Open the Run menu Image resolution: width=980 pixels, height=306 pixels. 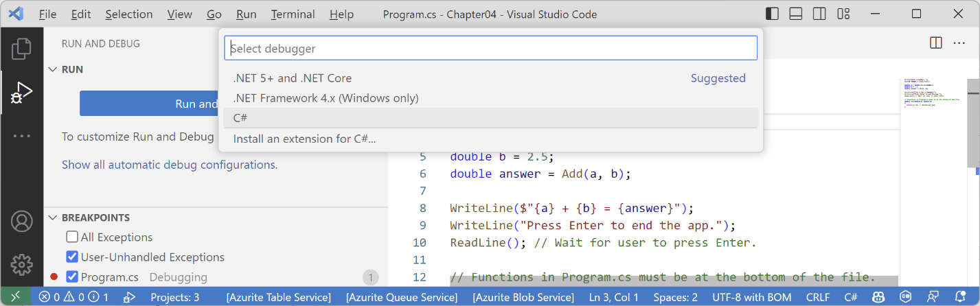click(x=246, y=14)
